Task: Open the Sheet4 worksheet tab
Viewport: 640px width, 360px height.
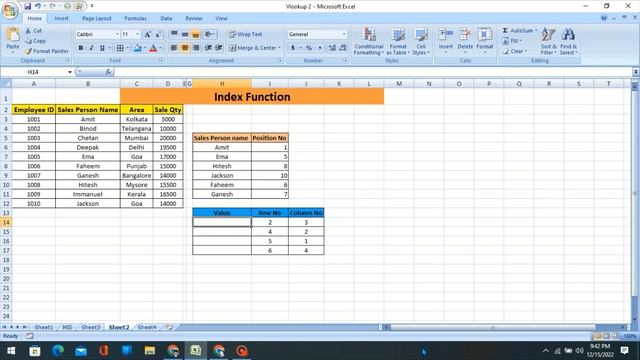Action: (x=147, y=327)
